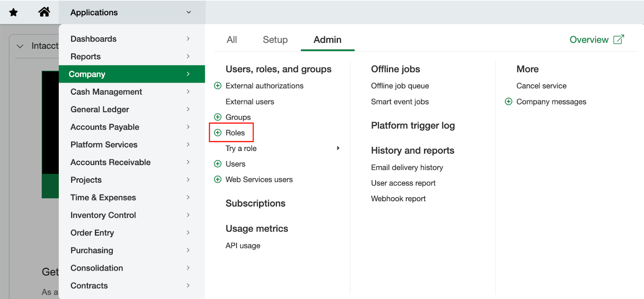Open User access report link
This screenshot has height=299, width=644.
click(403, 183)
